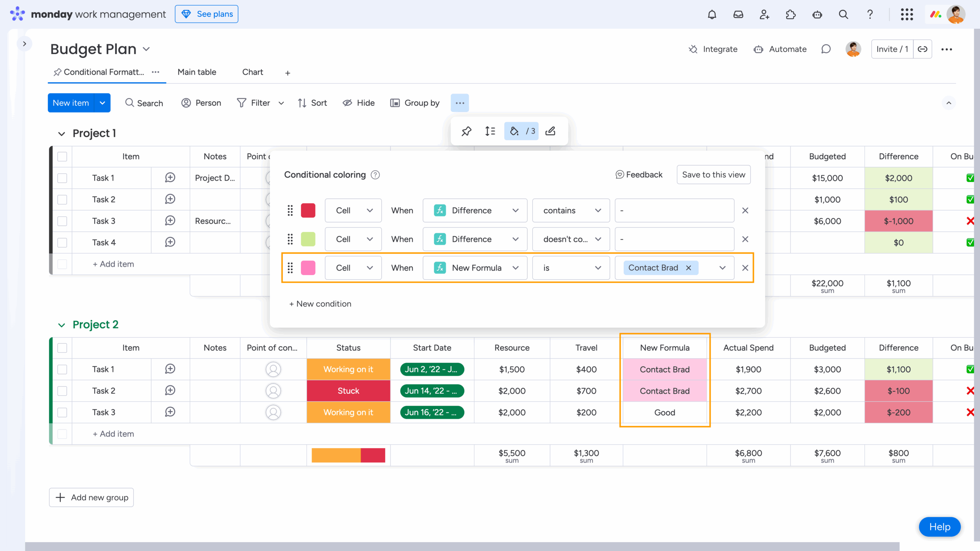This screenshot has width=980, height=551.
Task: Collapse the Project 2 group
Action: [61, 325]
